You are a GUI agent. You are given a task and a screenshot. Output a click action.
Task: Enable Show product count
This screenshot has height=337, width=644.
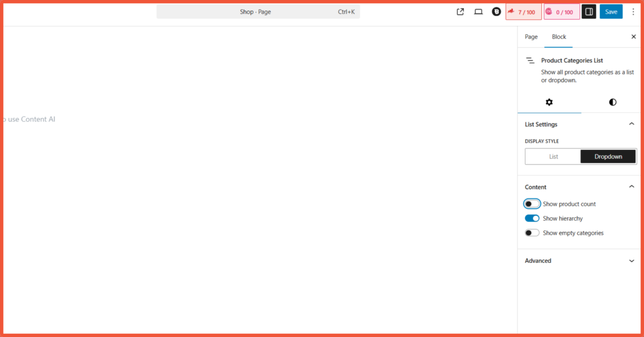tap(532, 203)
